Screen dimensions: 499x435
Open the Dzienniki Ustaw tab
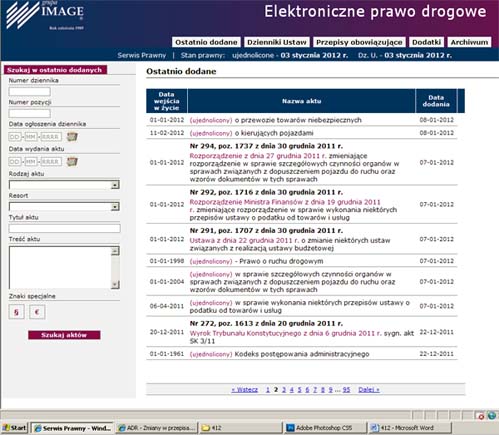click(277, 42)
